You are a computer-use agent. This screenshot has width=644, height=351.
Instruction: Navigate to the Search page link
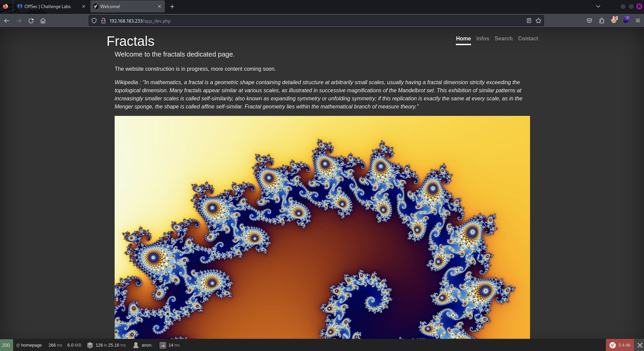503,39
